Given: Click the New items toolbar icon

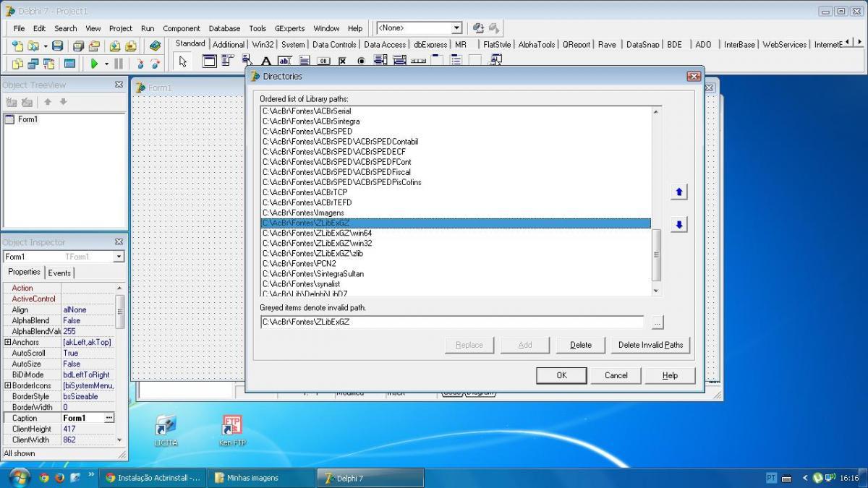Looking at the screenshot, I should point(17,46).
